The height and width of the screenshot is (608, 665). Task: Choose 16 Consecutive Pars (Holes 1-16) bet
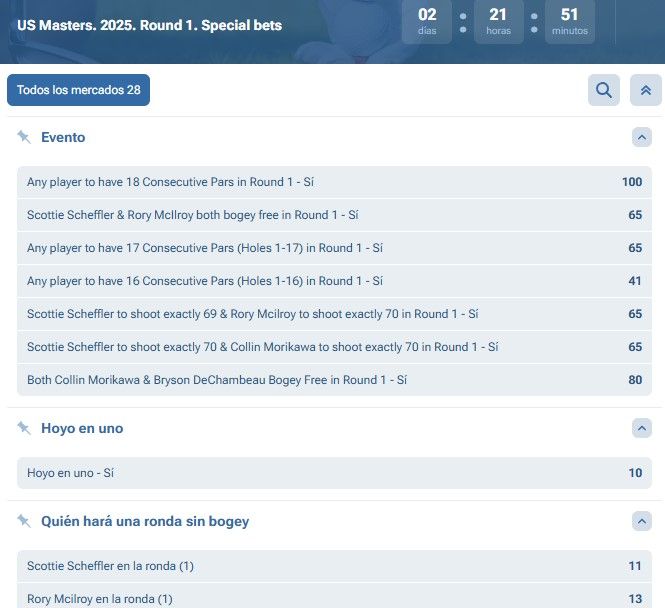[x=334, y=281]
